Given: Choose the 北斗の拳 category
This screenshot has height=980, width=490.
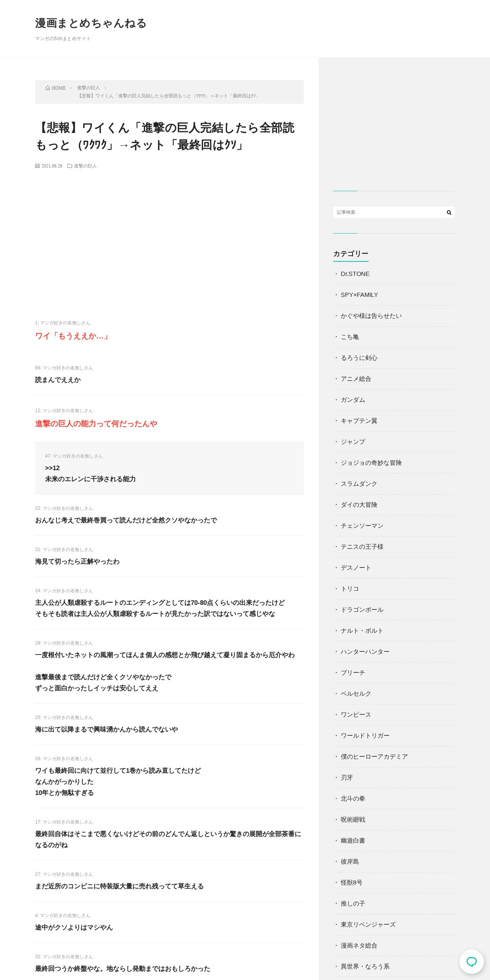Looking at the screenshot, I should (353, 799).
